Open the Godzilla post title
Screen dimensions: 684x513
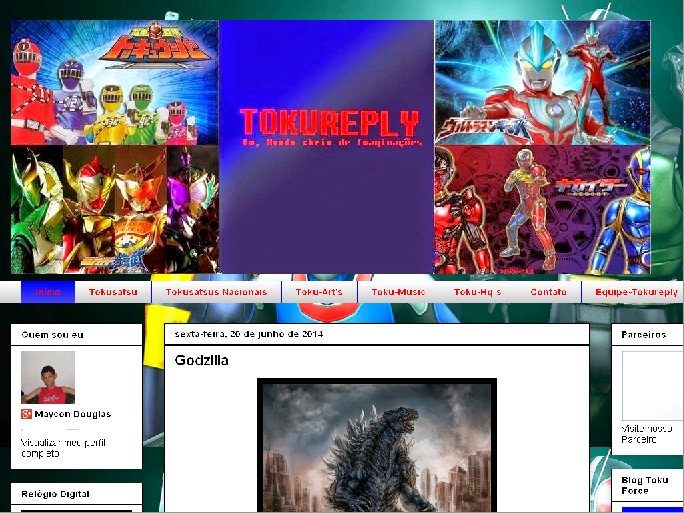click(x=202, y=360)
